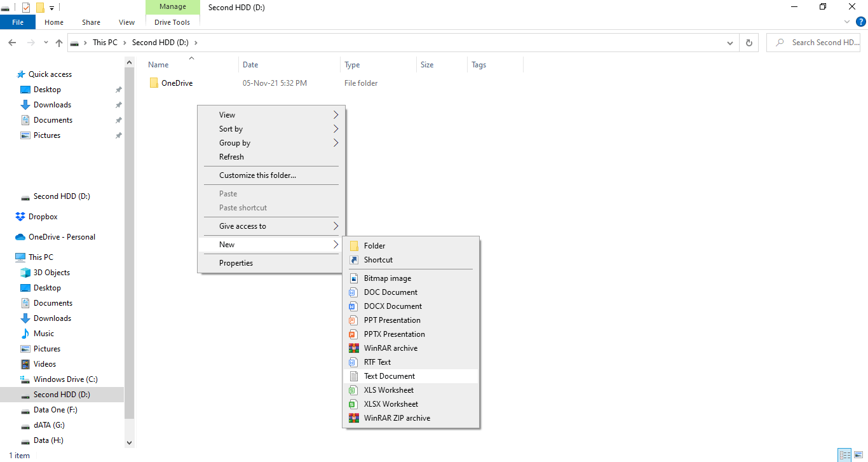Click the WinRAR archive icon
Viewport: 868px width, 462px height.
pyautogui.click(x=354, y=348)
